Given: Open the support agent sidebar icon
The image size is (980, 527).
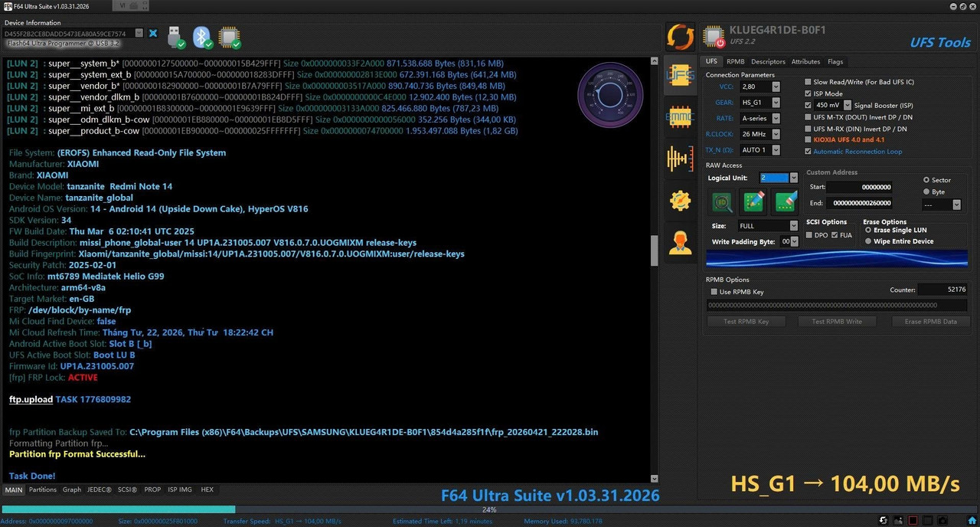Looking at the screenshot, I should (x=680, y=243).
